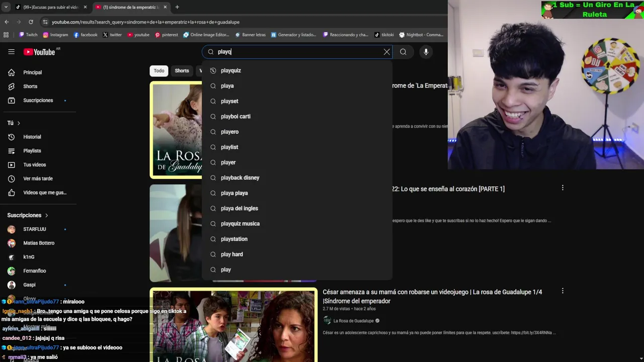
Task: Choose the playa del ingles suggestion
Action: tap(297, 209)
